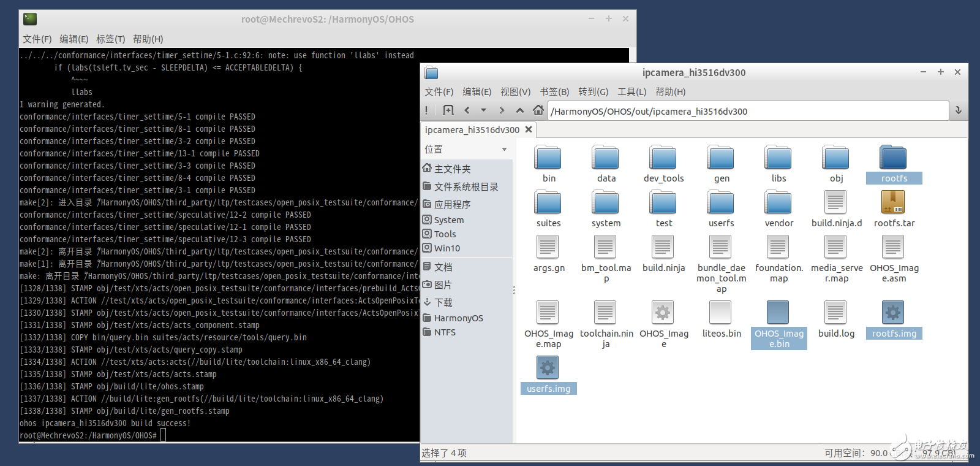980x466 pixels.
Task: Open 转到(G) menu
Action: 594,92
